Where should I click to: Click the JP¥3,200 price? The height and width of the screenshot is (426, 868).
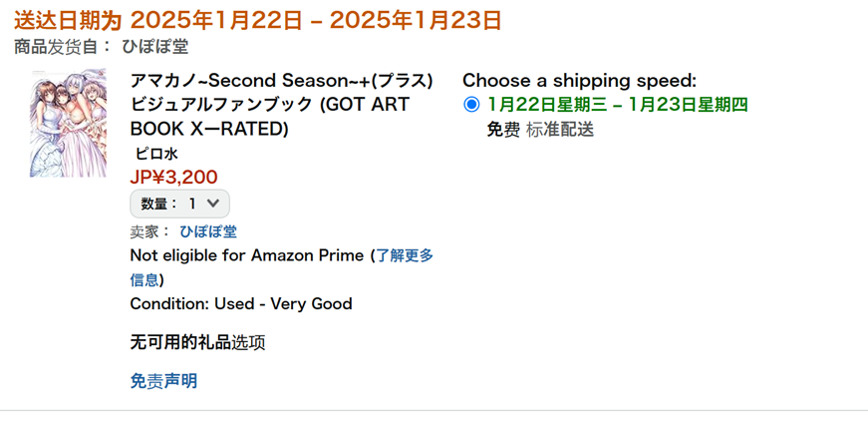pyautogui.click(x=174, y=178)
